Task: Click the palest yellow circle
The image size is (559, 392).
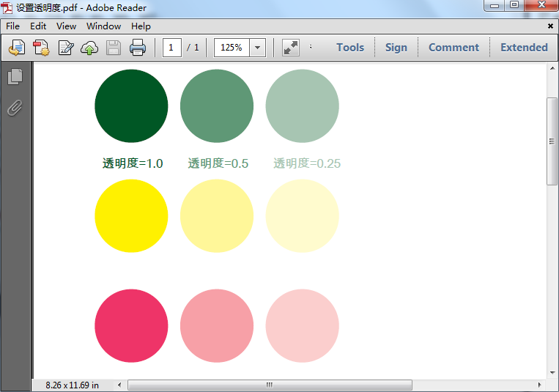Action: 303,216
